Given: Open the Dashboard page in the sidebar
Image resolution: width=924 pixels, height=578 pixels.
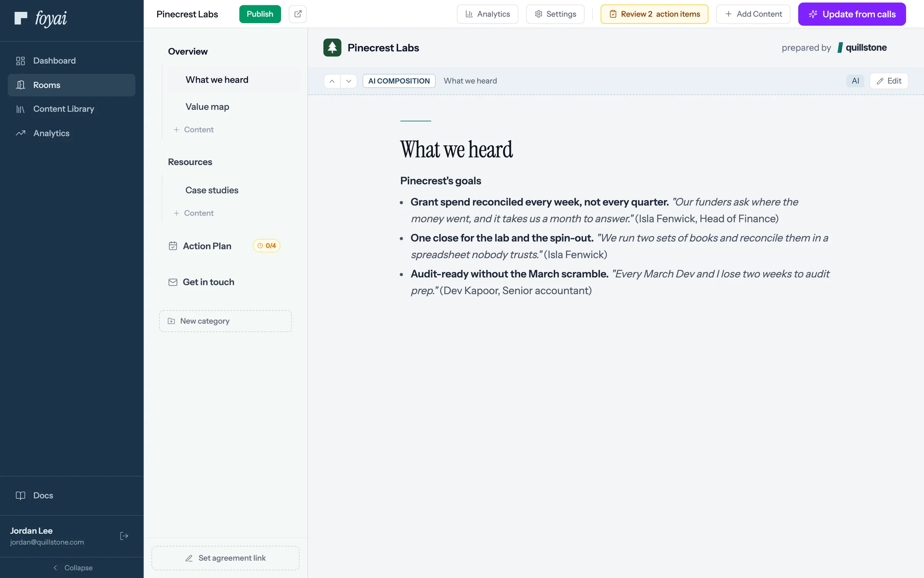Looking at the screenshot, I should 71,61.
